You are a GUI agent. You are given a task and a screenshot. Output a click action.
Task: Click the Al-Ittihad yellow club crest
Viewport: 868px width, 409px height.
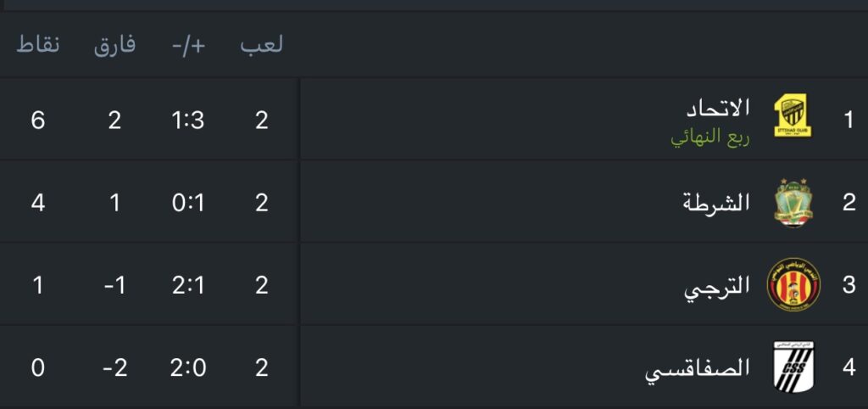(x=793, y=116)
